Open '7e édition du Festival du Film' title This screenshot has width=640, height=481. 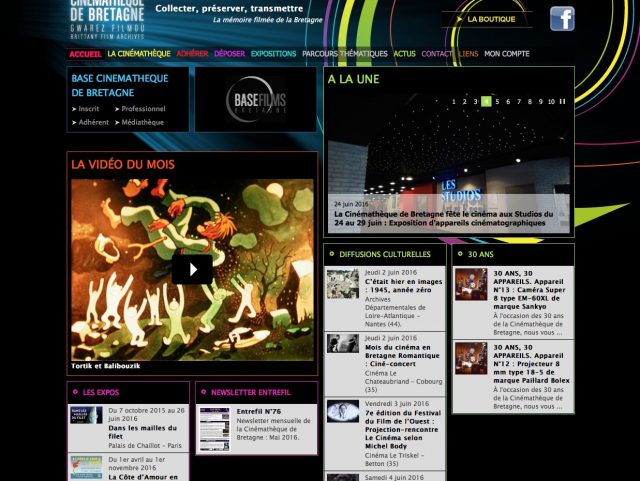[403, 429]
